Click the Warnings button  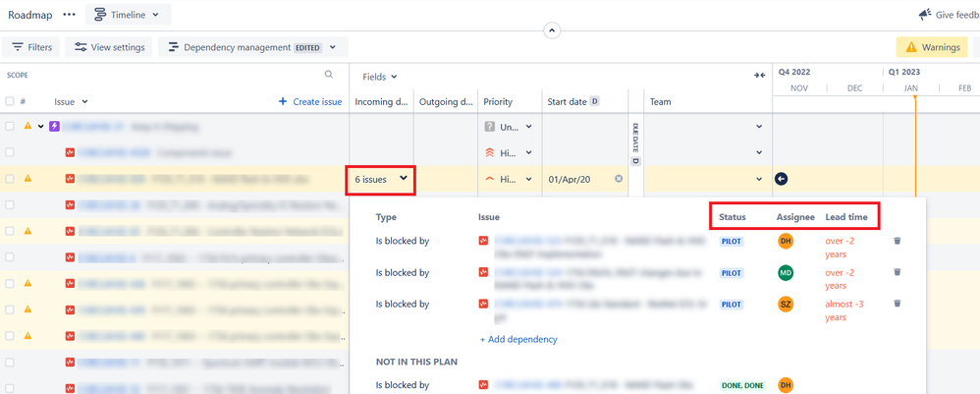(x=932, y=47)
